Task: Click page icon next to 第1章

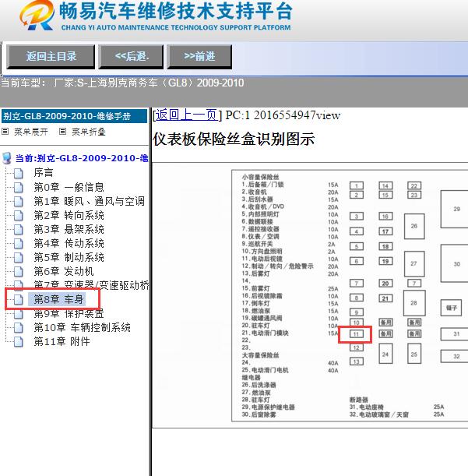Action: pos(19,201)
